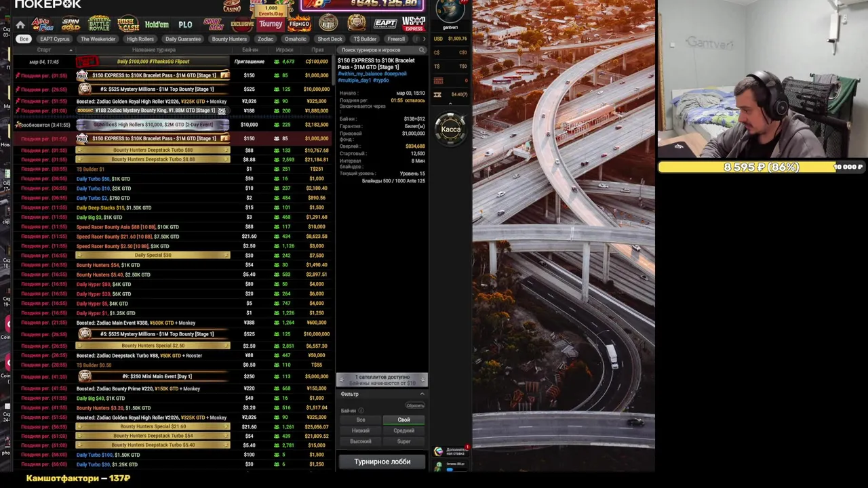Click the stream donation goal progress bar
The image size is (868, 488).
tap(762, 167)
